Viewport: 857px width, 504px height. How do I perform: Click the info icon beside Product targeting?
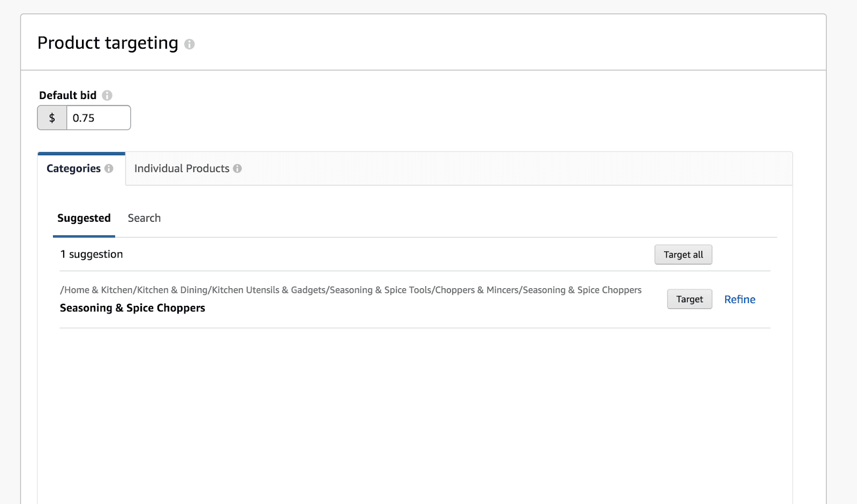[189, 44]
